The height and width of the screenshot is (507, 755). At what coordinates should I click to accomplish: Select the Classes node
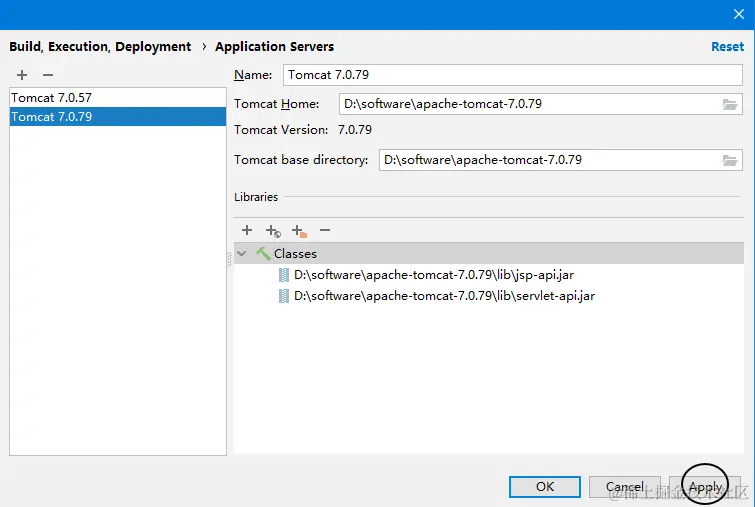489,253
